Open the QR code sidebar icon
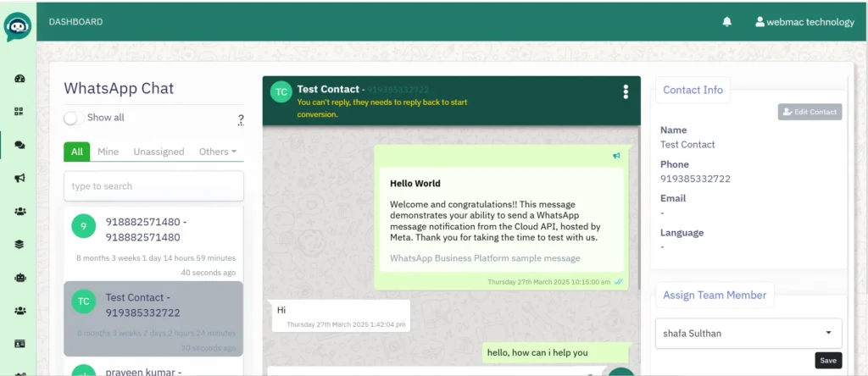Image resolution: width=868 pixels, height=376 pixels. [19, 112]
